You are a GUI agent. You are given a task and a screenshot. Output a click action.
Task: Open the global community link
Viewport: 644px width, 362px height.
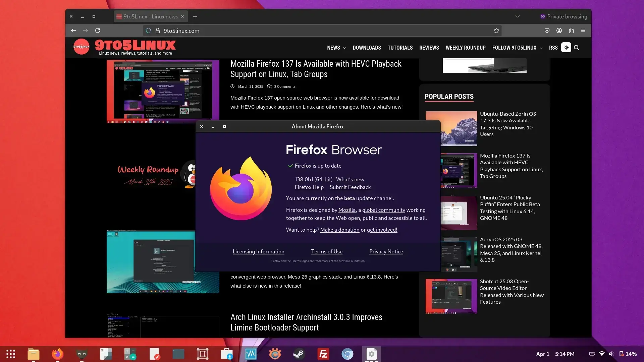point(384,210)
